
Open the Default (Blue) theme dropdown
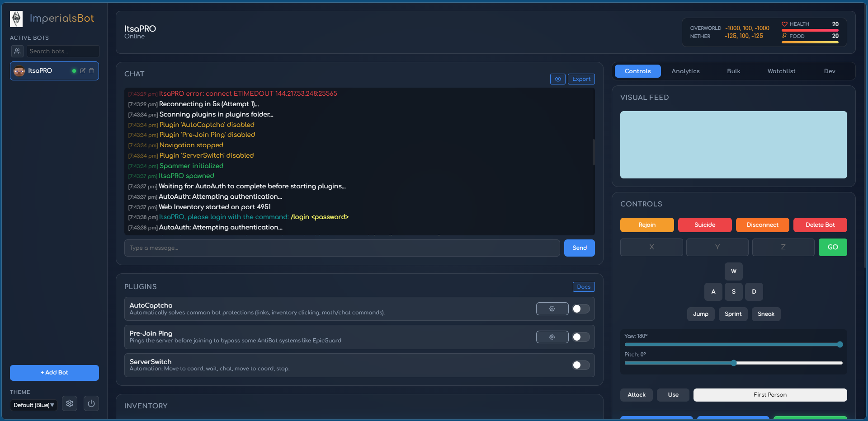click(33, 405)
